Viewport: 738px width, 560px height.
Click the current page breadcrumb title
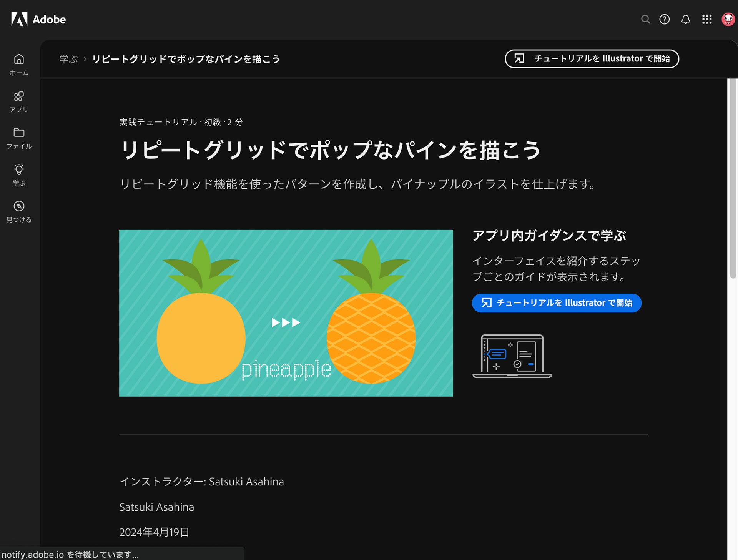tap(186, 59)
